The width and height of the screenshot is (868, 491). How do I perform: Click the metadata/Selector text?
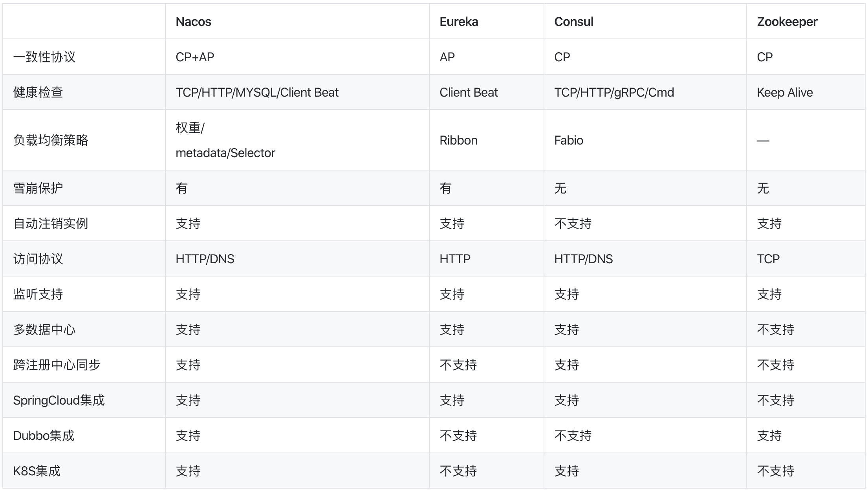pos(225,153)
